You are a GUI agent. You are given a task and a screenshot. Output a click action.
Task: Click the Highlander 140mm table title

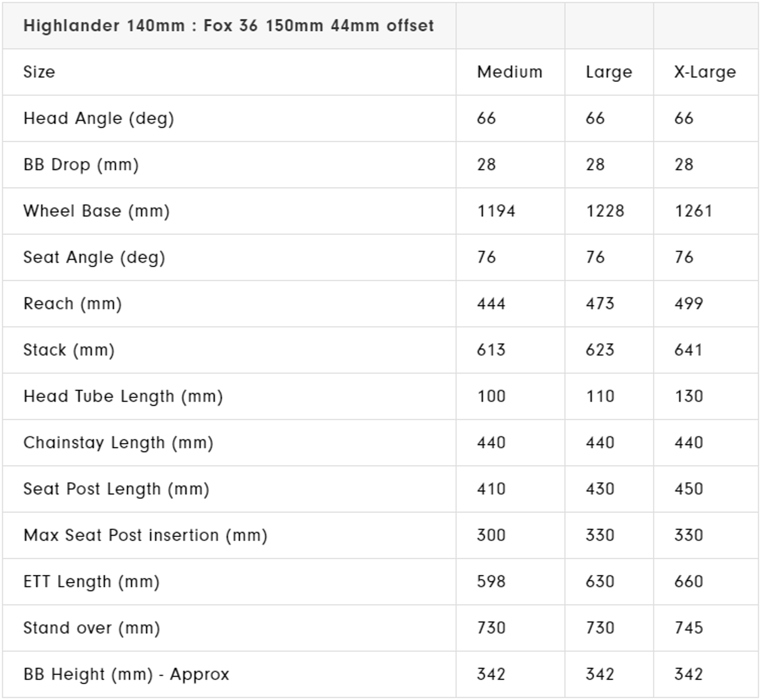pyautogui.click(x=228, y=26)
